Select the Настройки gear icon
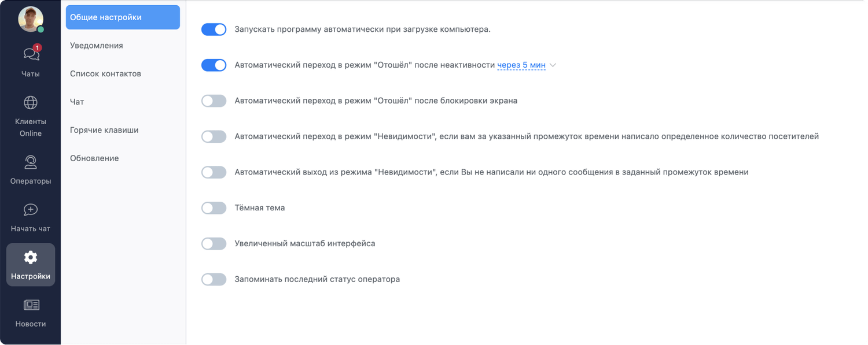Viewport: 868px width, 345px height. coord(31,257)
